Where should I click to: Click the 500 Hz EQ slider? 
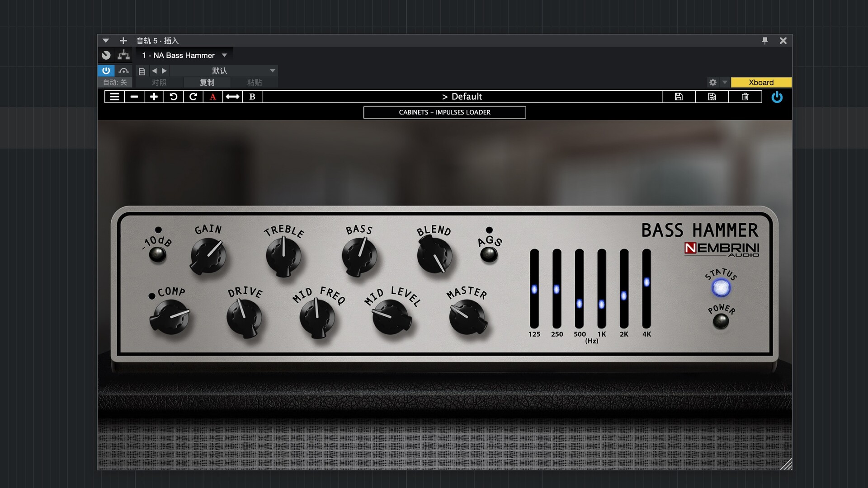click(x=579, y=289)
